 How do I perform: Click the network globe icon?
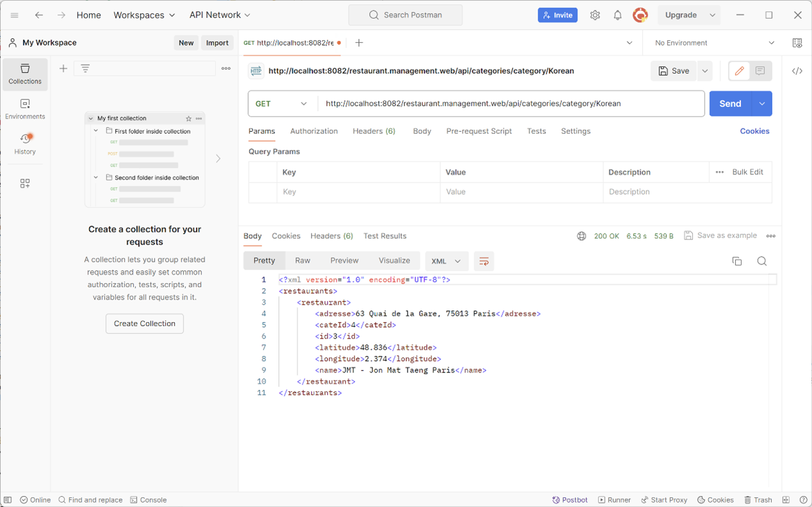pos(582,236)
